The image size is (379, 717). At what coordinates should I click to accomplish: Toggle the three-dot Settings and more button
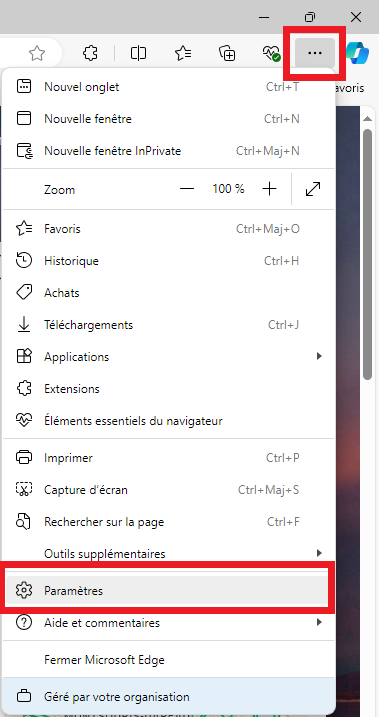click(315, 53)
